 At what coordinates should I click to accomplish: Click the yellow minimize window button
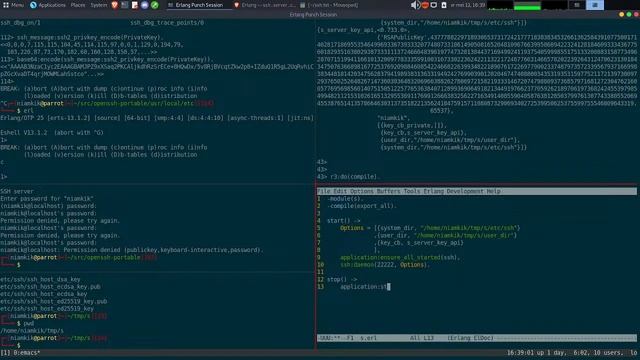click(621, 14)
